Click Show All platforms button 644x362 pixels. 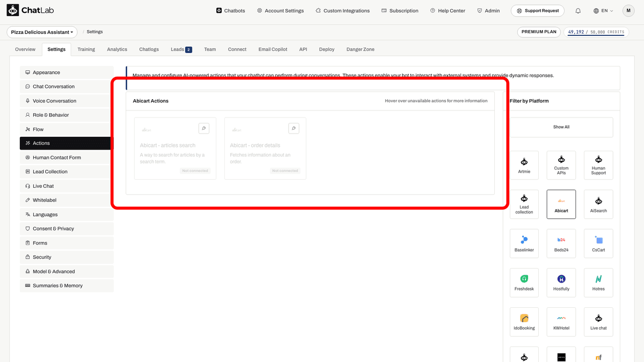[x=561, y=127]
